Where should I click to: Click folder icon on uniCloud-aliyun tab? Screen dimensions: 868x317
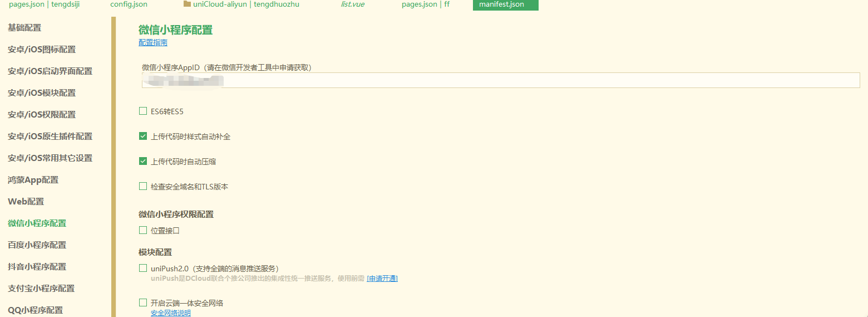click(x=187, y=4)
